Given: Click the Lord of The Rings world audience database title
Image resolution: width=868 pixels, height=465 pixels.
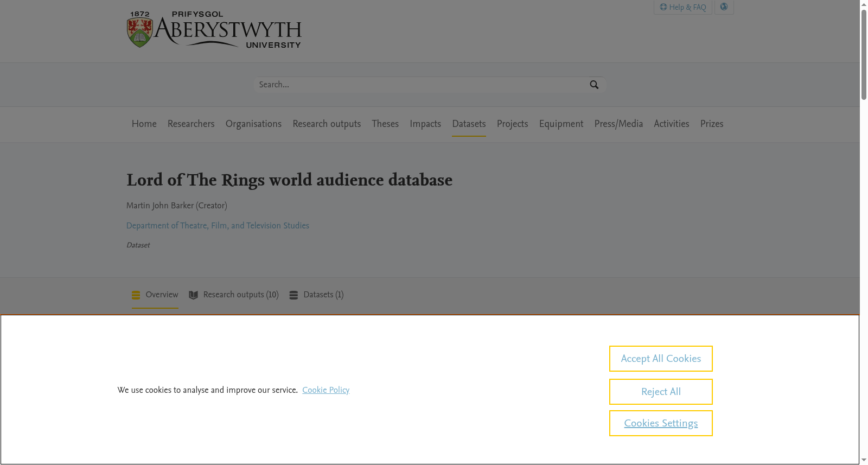Looking at the screenshot, I should [x=289, y=180].
